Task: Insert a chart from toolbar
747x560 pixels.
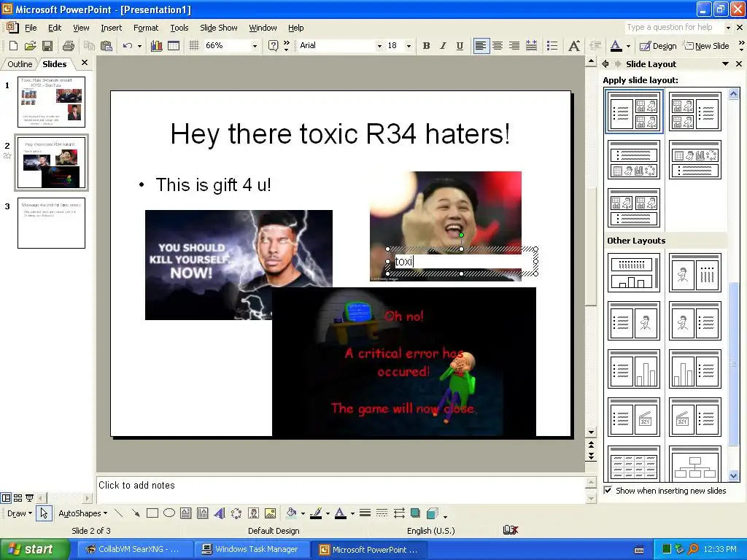Action: (x=156, y=46)
